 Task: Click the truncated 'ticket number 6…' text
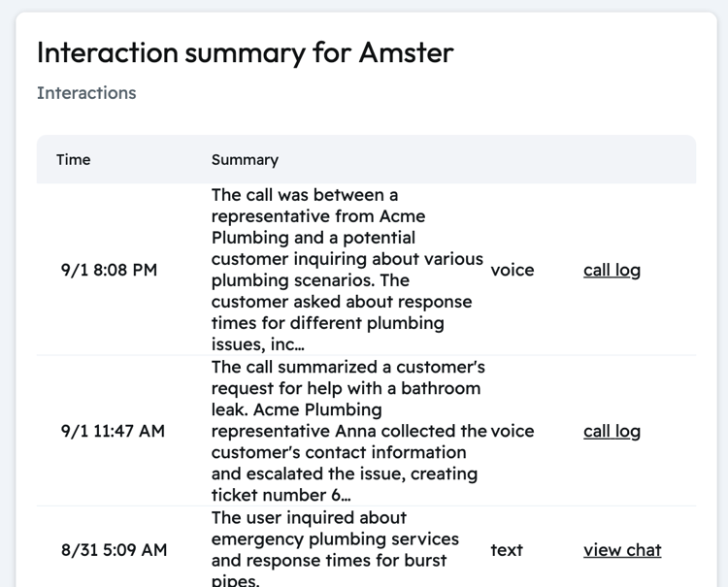[x=281, y=495]
